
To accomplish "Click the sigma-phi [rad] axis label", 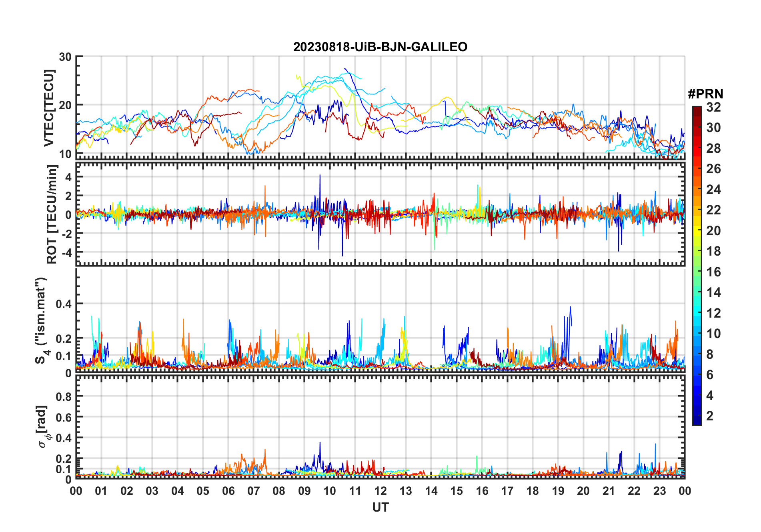I will coord(43,426).
